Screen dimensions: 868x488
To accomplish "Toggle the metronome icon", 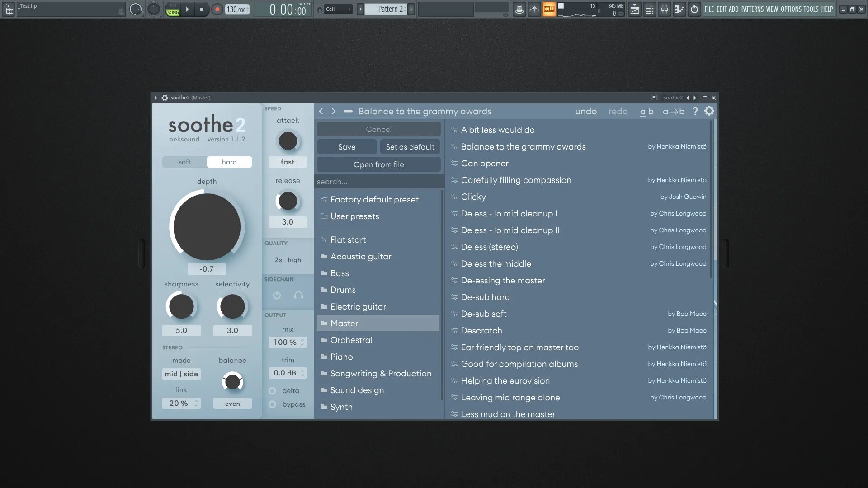I will click(x=519, y=9).
